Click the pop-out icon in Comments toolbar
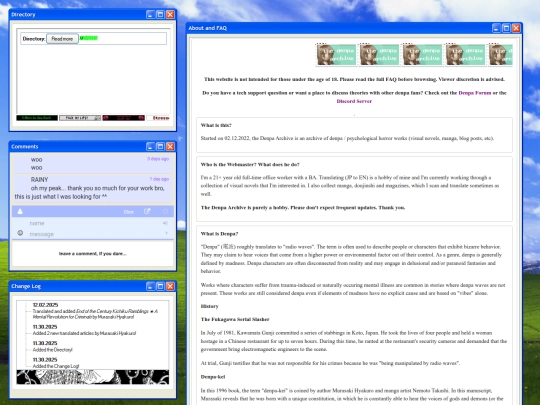Viewport: 540px width, 405px height. coord(147,211)
